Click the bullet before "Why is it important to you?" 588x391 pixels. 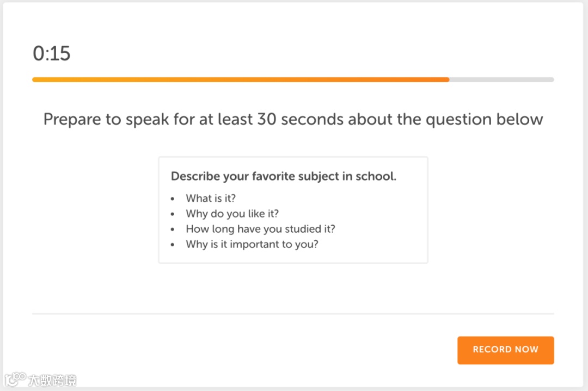point(173,245)
